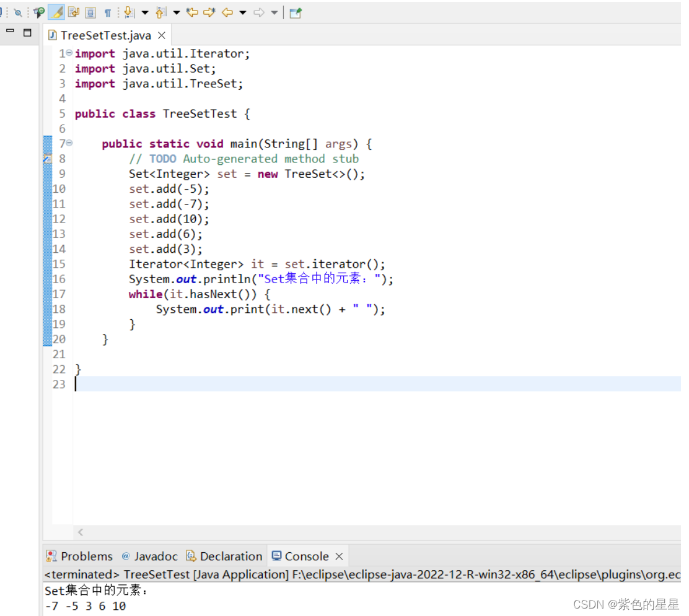Screen dimensions: 689x616
Task: Open the Javadoc view tab
Action: (x=149, y=557)
